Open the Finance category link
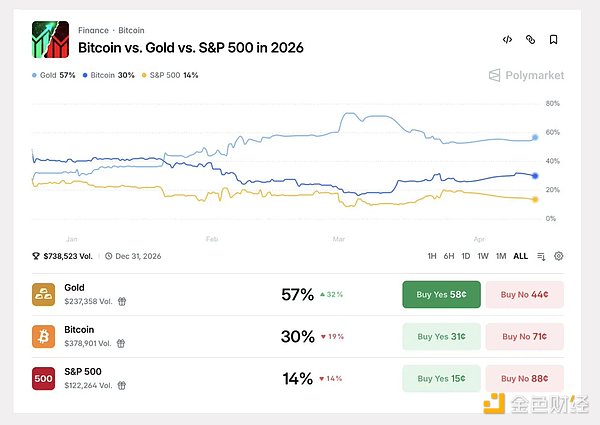Screen dimensions: 600x425 pyautogui.click(x=93, y=31)
